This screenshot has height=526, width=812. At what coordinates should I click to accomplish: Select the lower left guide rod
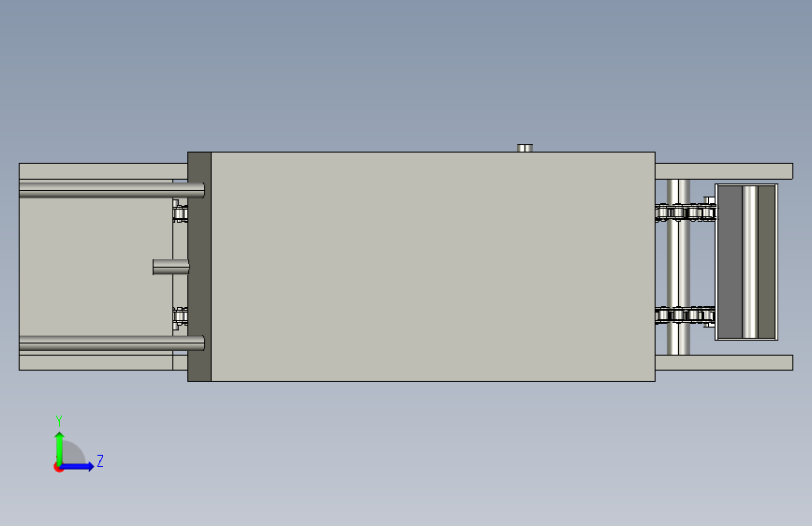pyautogui.click(x=111, y=343)
